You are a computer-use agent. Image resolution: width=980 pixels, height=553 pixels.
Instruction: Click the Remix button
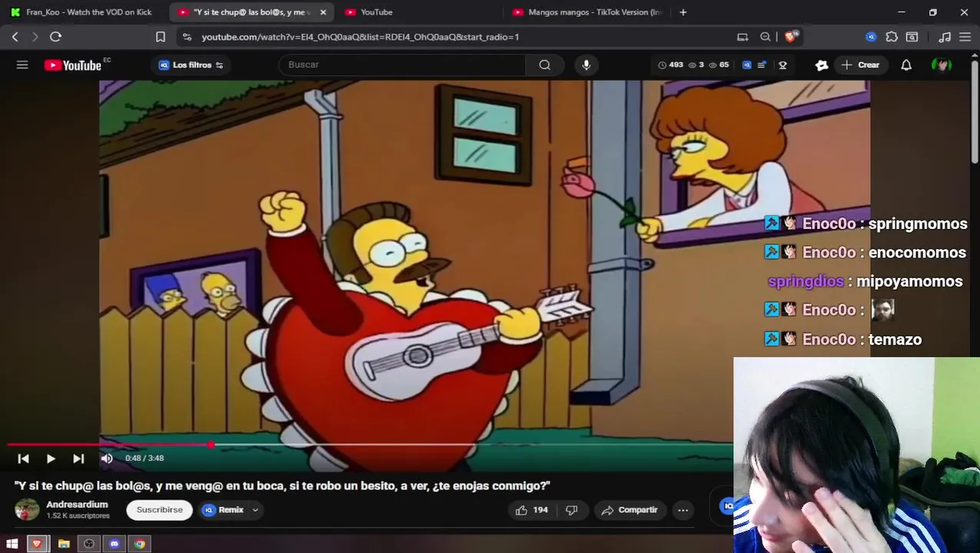224,510
